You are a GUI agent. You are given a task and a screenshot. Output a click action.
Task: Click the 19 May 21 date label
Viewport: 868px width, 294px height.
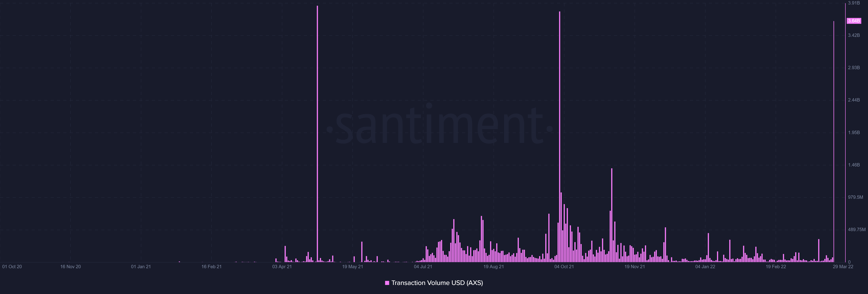pos(352,267)
